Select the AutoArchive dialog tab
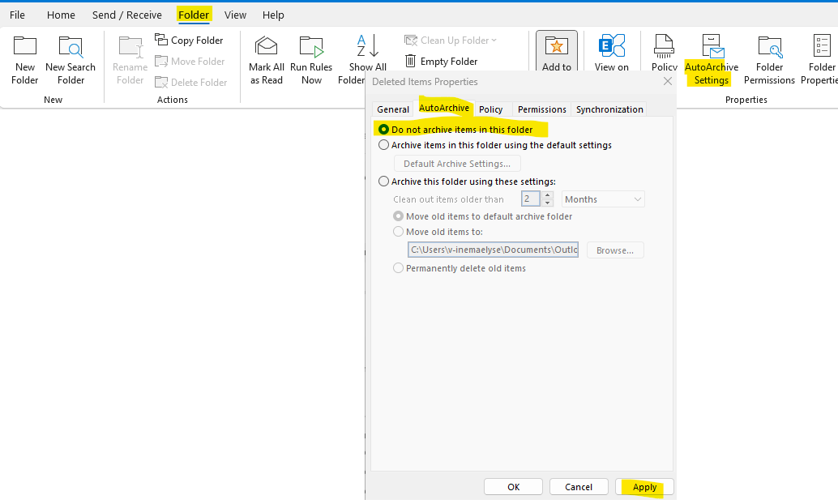Viewport: 838px width, 504px height. pos(444,108)
